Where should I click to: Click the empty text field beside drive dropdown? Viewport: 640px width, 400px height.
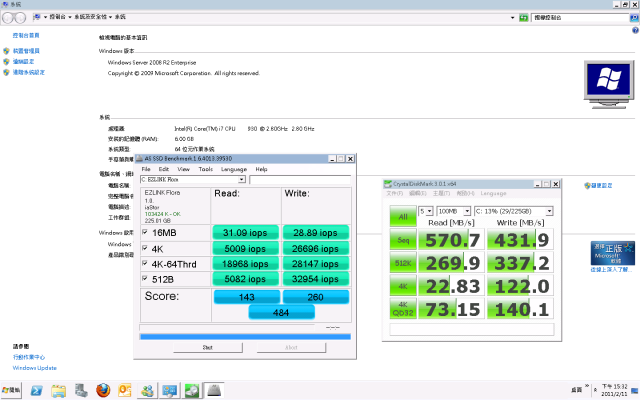(300, 180)
